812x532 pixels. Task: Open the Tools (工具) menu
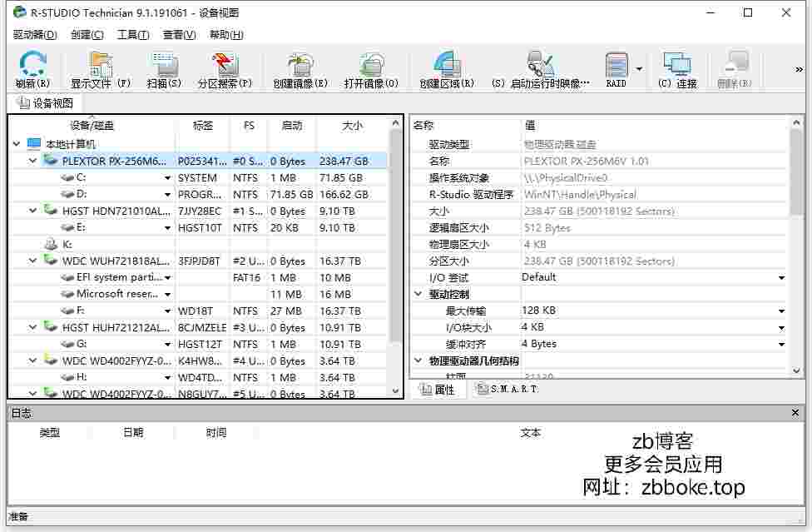[133, 35]
